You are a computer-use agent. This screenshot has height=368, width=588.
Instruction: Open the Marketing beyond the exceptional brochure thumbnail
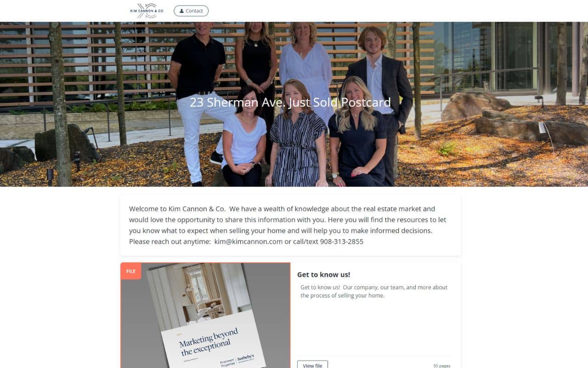click(205, 315)
